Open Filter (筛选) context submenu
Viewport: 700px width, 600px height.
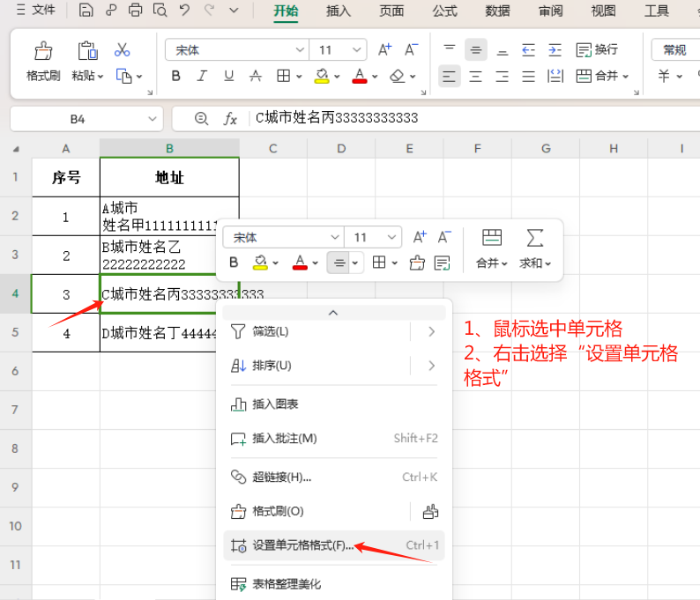pos(334,331)
